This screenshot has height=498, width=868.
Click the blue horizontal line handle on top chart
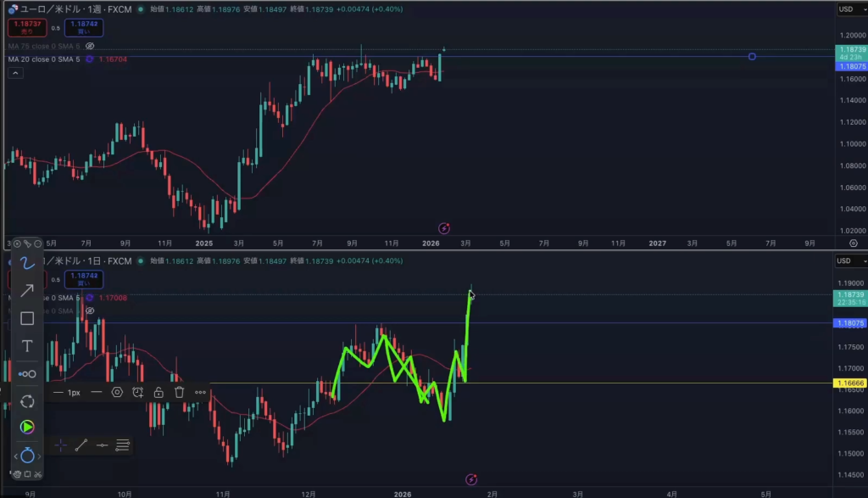[x=752, y=57]
